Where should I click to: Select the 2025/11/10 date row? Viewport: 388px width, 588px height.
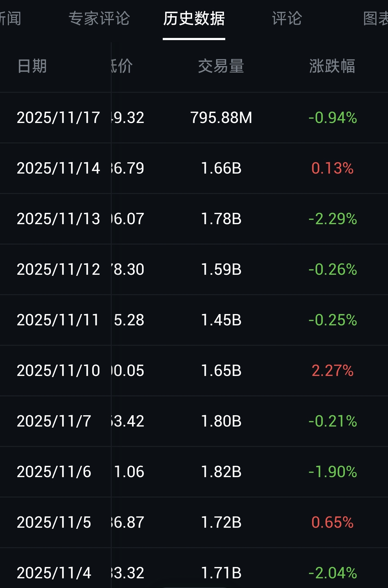(x=58, y=371)
